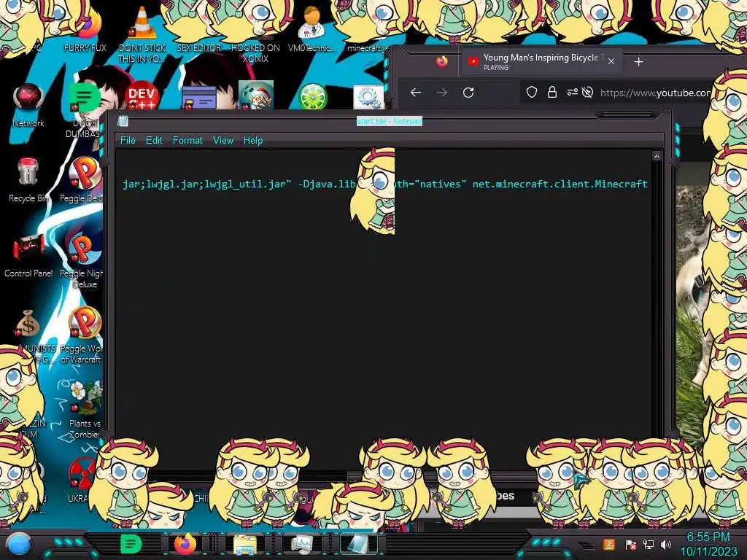Open the gears settings file on desktop

point(368,98)
